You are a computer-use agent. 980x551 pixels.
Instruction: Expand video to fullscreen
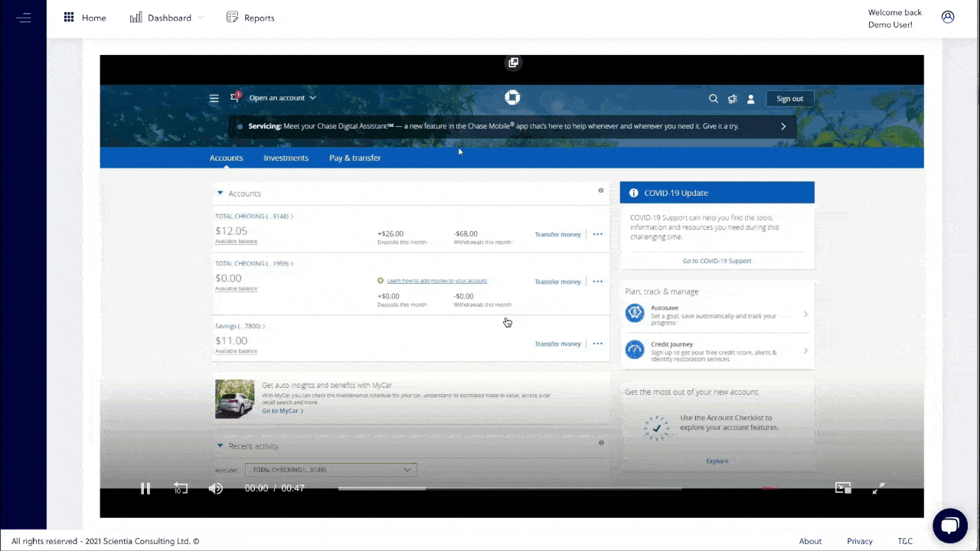878,488
